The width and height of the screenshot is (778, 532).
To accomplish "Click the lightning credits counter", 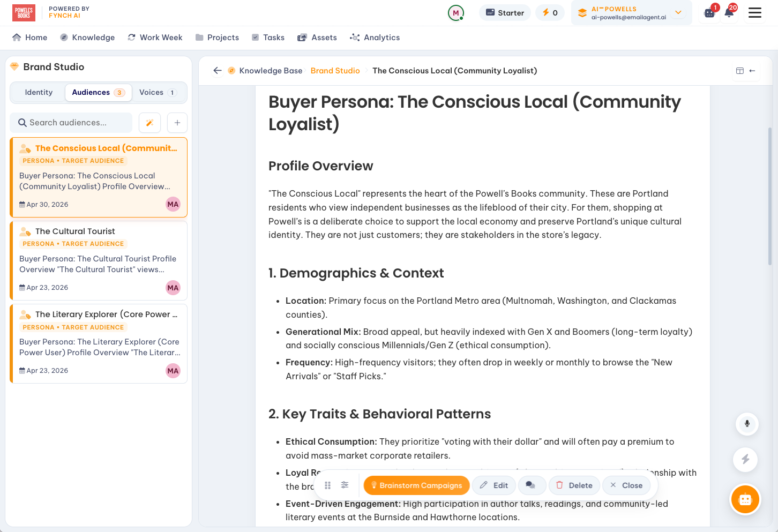I will point(550,13).
